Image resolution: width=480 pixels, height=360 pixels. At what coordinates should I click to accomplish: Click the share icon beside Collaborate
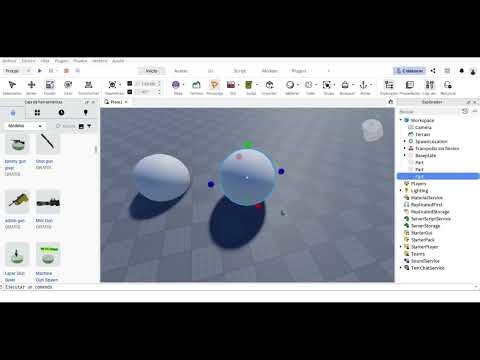433,71
